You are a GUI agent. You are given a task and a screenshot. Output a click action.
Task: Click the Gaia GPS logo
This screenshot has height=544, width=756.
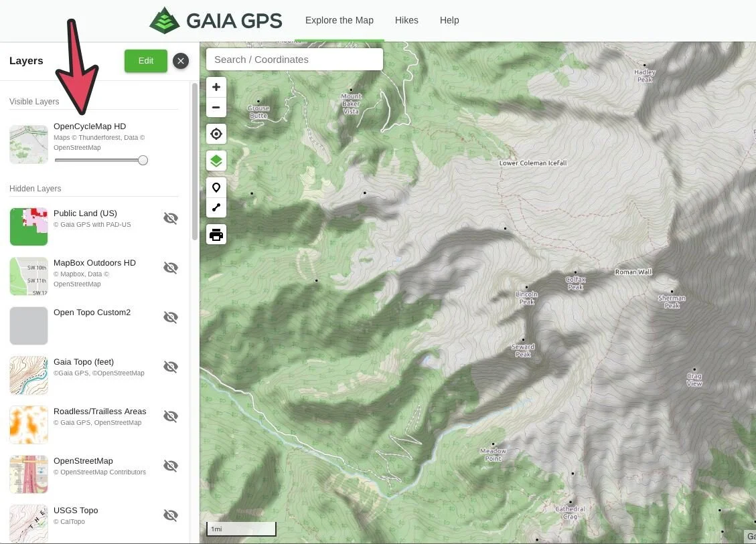coord(216,20)
